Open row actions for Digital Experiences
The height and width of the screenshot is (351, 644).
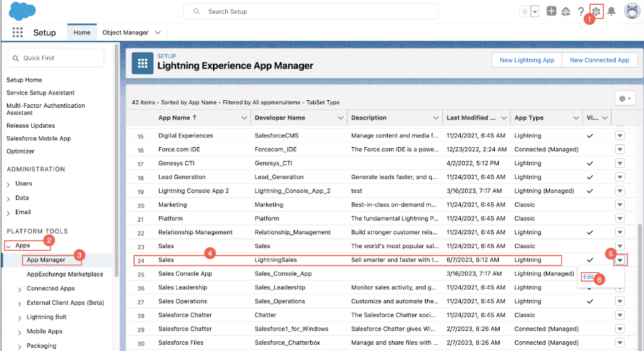point(620,135)
